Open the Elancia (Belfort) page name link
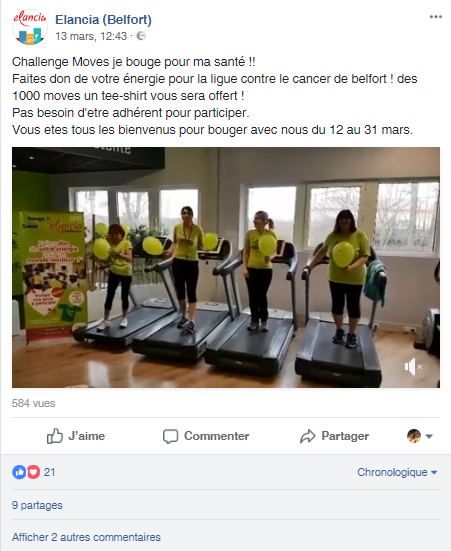451x551 pixels. [x=103, y=20]
